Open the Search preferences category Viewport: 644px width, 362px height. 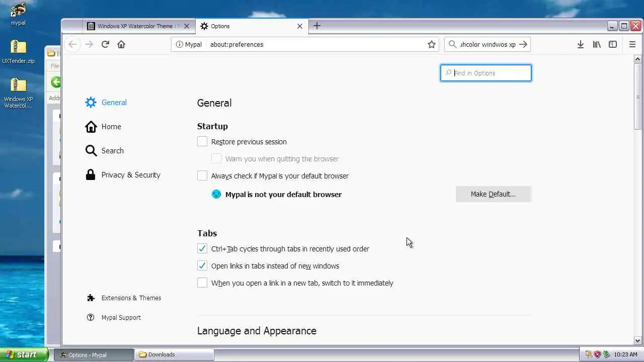[x=104, y=151]
